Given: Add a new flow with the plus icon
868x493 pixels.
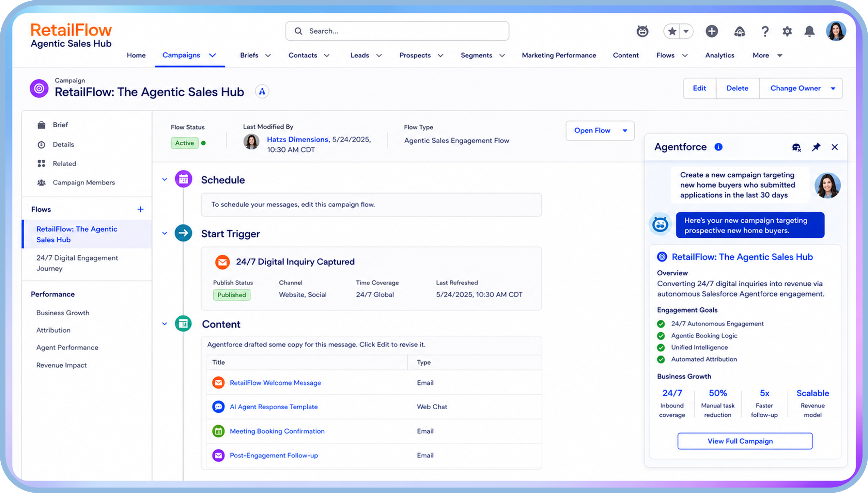Looking at the screenshot, I should coord(140,209).
